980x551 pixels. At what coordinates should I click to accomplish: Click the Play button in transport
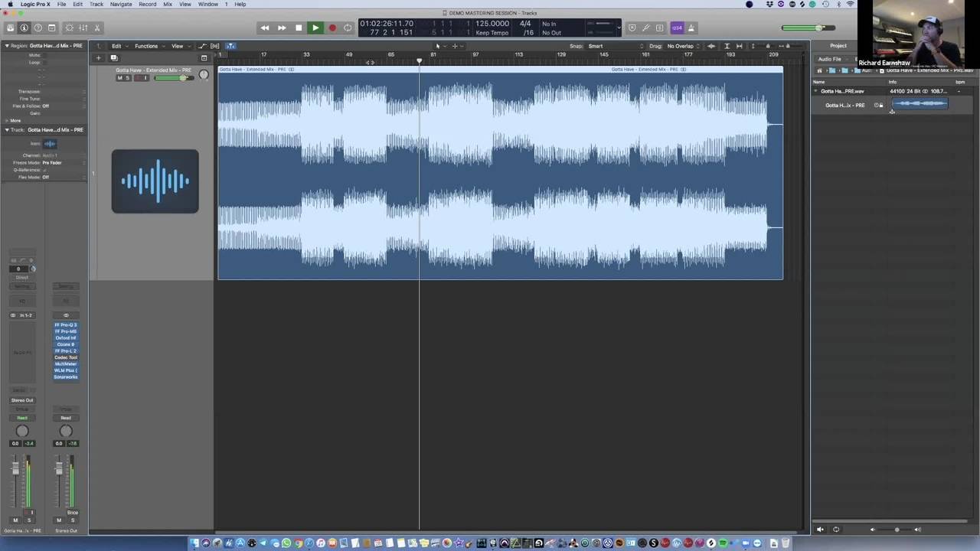tap(315, 28)
